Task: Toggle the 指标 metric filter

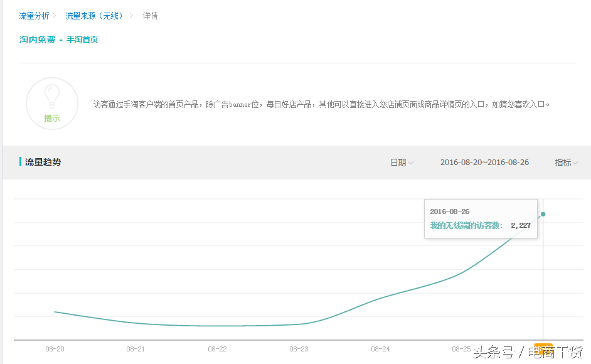Action: coord(563,162)
